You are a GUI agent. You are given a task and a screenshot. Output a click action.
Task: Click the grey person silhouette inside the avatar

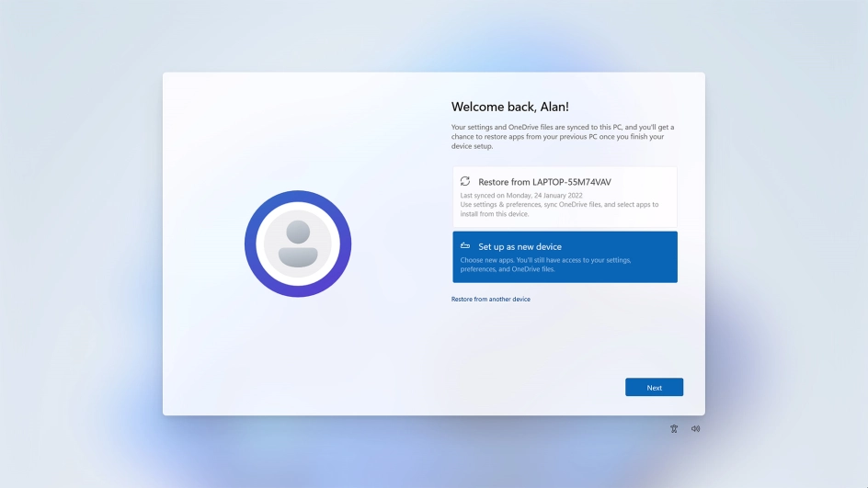pyautogui.click(x=298, y=243)
